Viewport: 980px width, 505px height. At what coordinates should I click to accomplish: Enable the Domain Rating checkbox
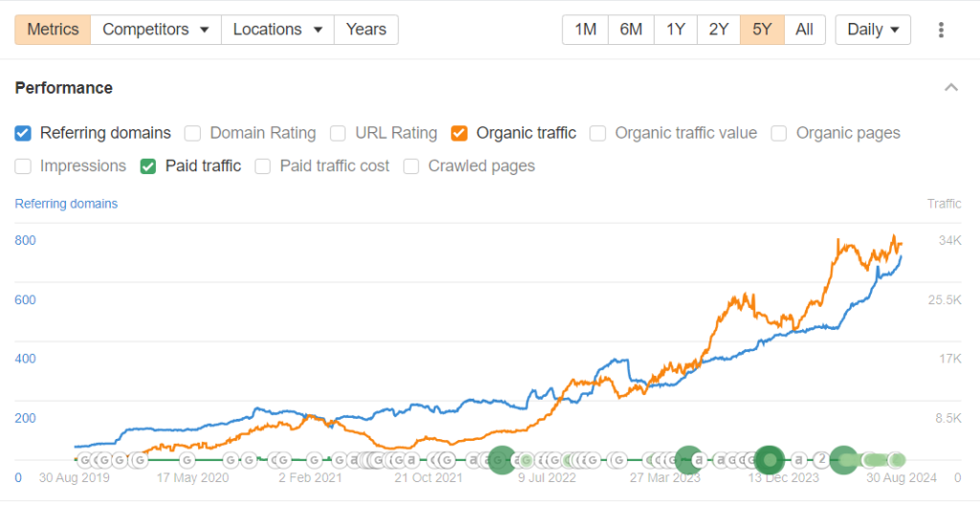coord(192,133)
